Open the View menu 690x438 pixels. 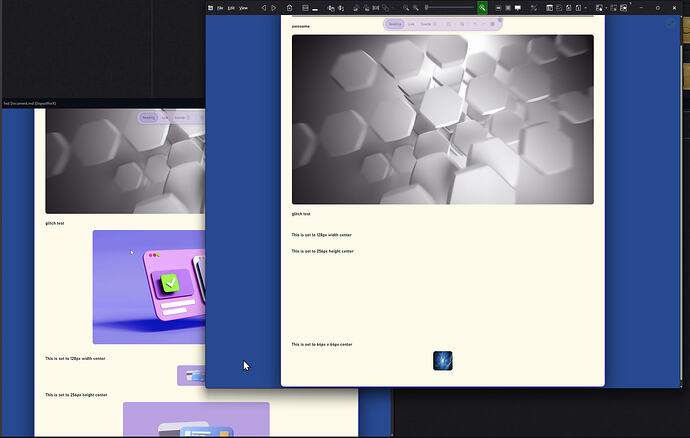click(x=243, y=8)
